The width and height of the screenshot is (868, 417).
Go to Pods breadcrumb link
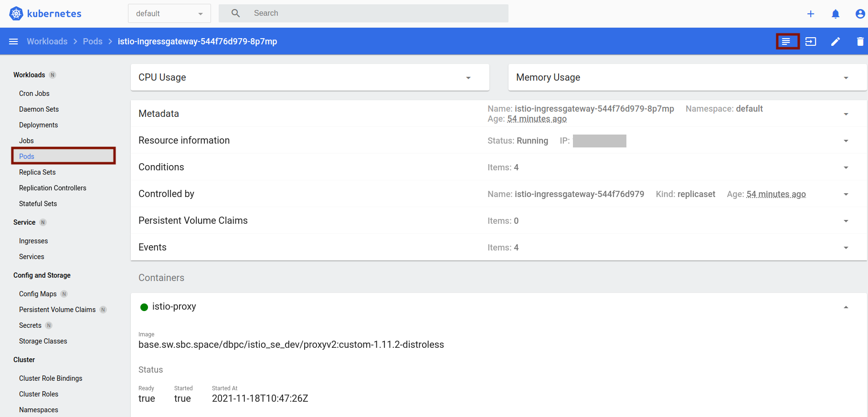(93, 42)
